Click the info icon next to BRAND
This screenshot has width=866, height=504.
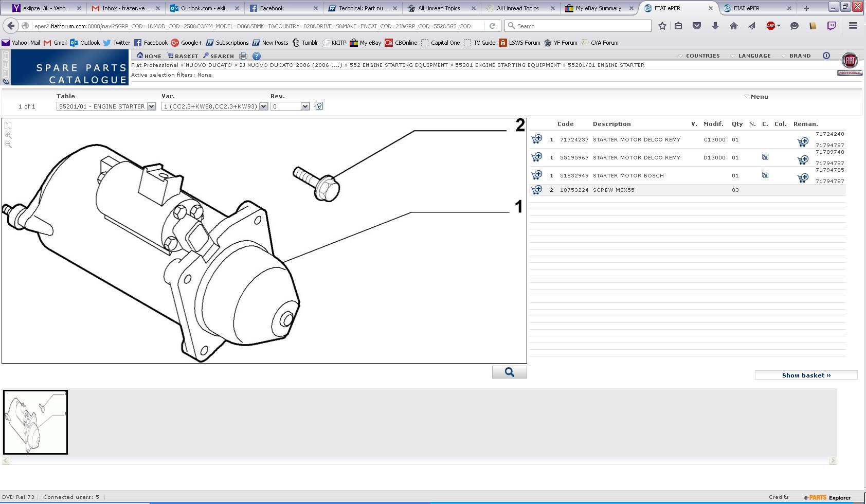[x=826, y=56]
